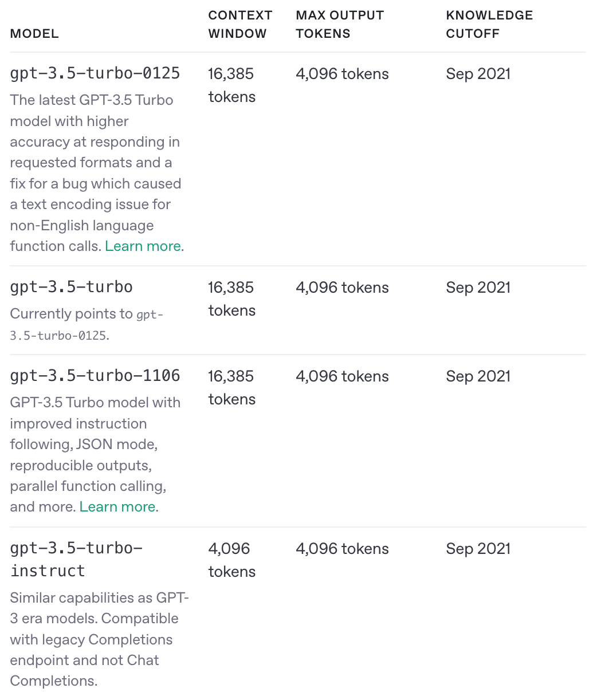This screenshot has width=589, height=700.
Task: Open Learn more link under gpt-3.5-turbo-0125
Action: (x=143, y=246)
